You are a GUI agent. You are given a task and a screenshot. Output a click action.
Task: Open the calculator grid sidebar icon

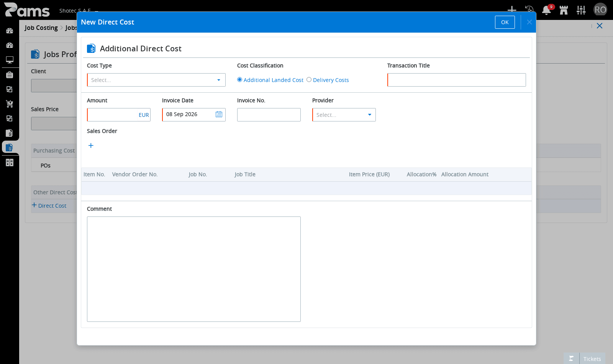tap(10, 162)
